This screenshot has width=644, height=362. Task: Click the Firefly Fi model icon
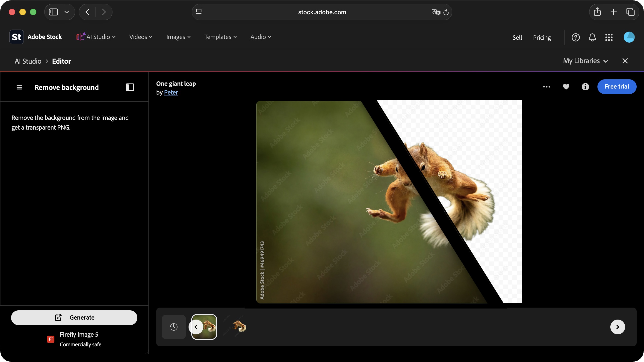click(51, 339)
